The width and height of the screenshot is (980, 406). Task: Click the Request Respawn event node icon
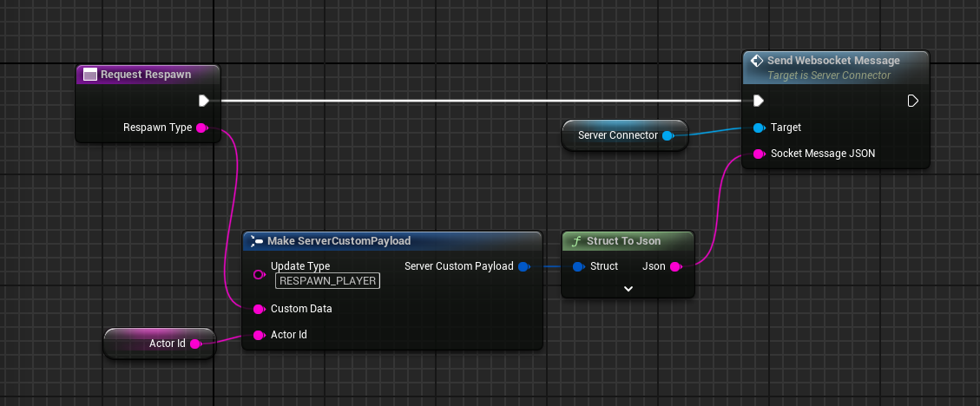pyautogui.click(x=90, y=75)
